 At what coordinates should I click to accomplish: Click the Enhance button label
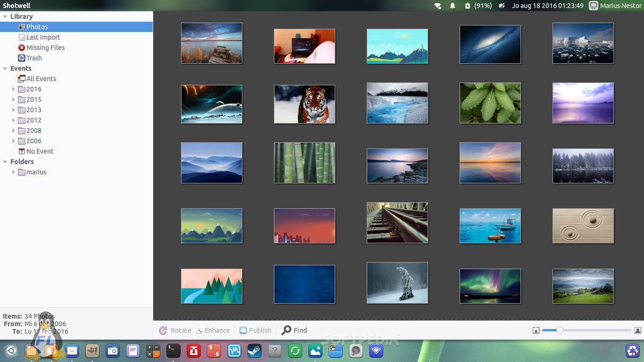point(217,330)
